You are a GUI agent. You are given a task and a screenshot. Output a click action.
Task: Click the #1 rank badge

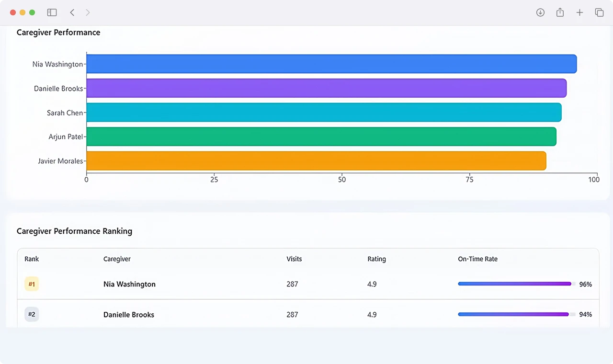pos(32,284)
